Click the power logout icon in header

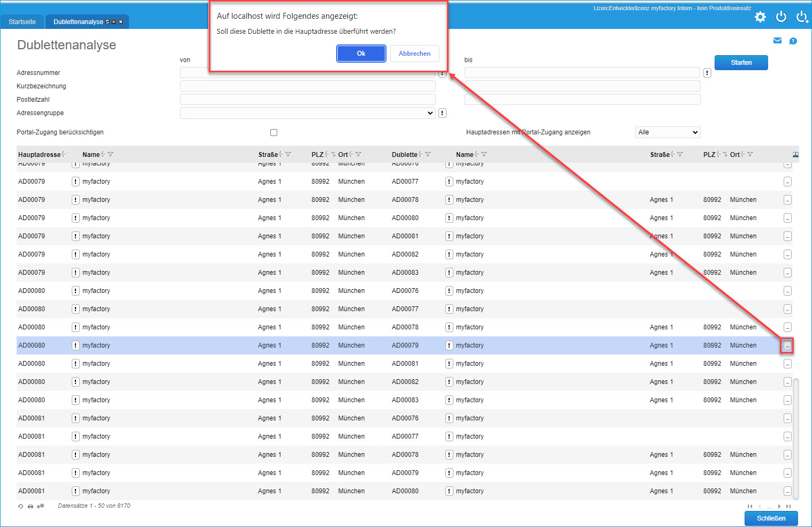coord(781,17)
